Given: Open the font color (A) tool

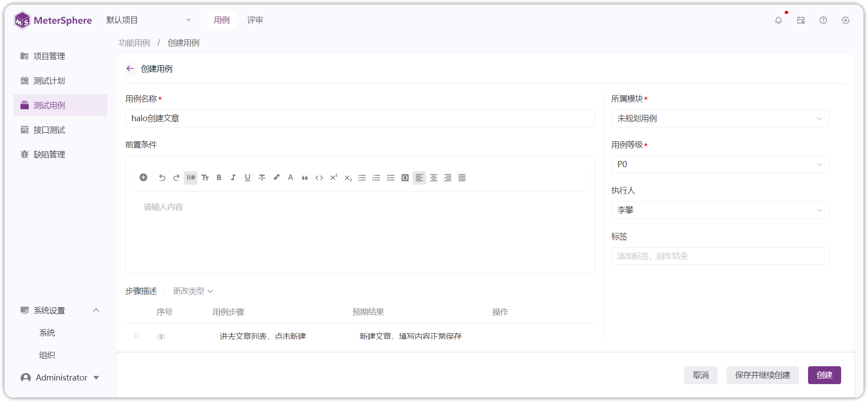Looking at the screenshot, I should click(x=290, y=178).
